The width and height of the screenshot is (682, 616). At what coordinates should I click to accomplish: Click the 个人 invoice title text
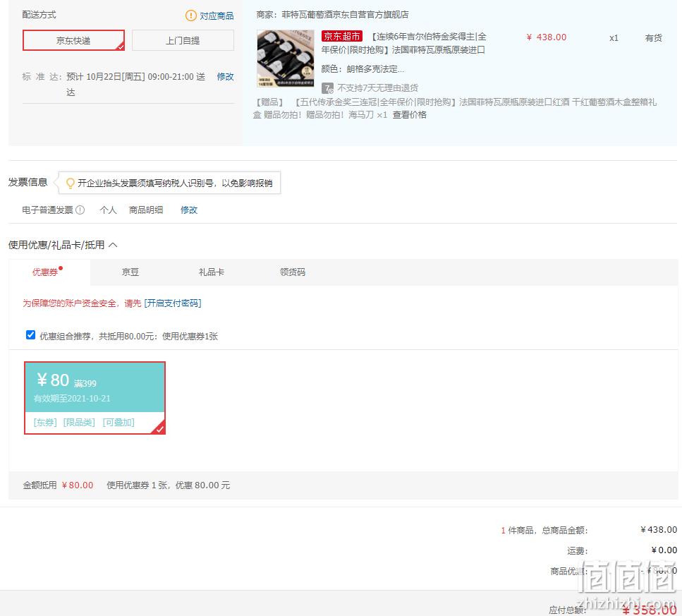[x=108, y=210]
